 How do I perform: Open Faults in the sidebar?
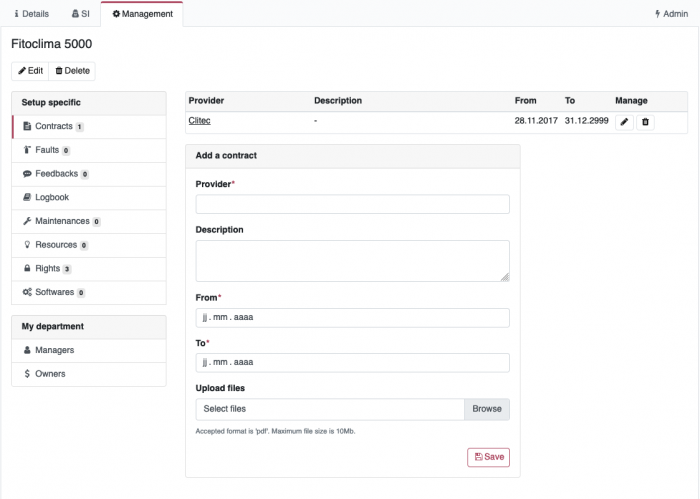(x=46, y=150)
